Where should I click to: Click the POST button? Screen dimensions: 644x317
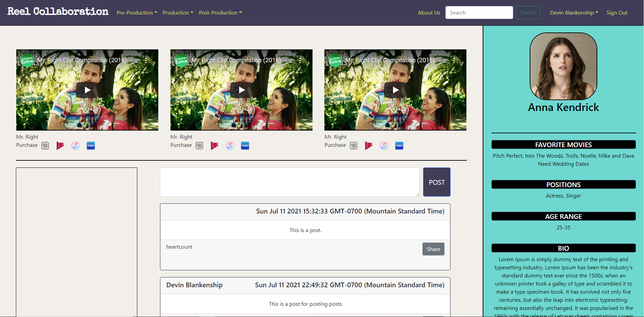pyautogui.click(x=437, y=182)
